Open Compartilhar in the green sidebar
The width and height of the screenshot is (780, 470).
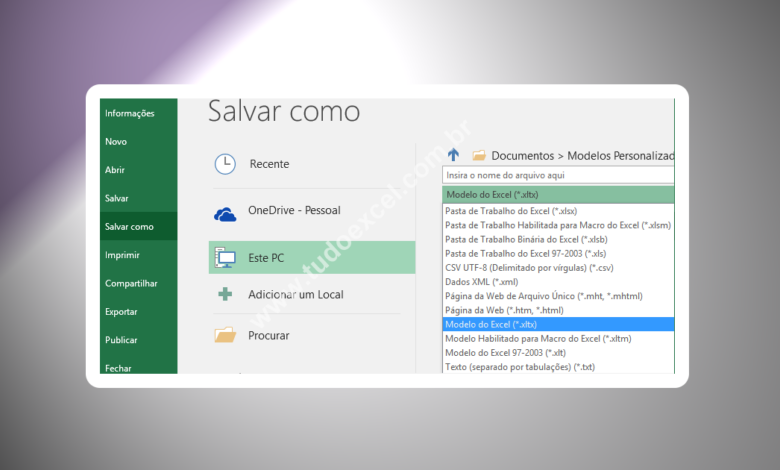(x=131, y=283)
